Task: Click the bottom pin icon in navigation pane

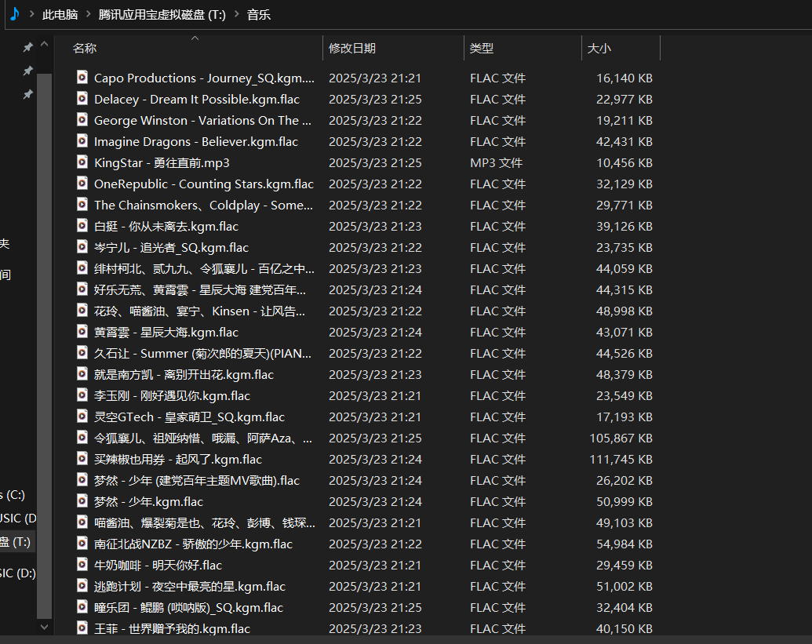Action: 28,94
